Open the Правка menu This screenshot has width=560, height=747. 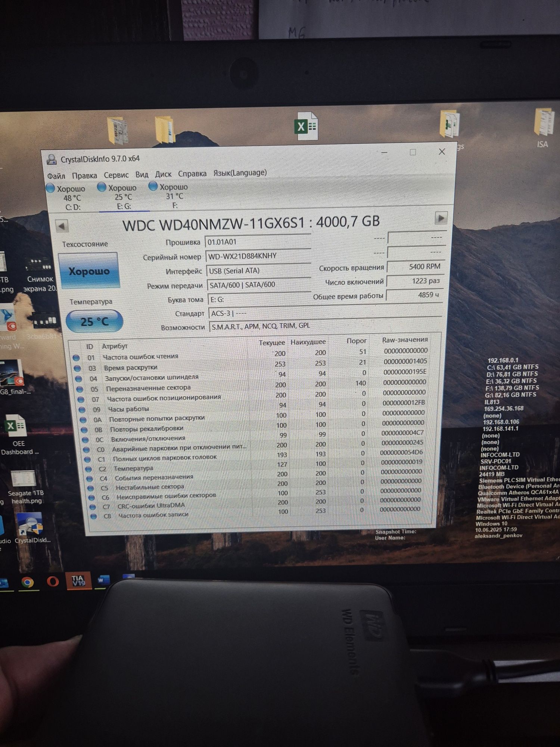click(x=84, y=176)
